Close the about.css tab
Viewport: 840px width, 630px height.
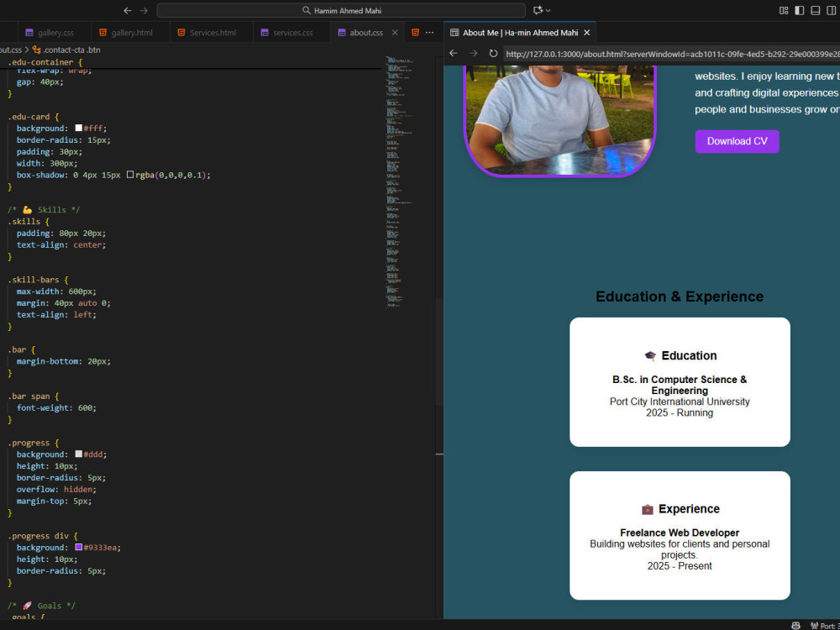[x=395, y=33]
